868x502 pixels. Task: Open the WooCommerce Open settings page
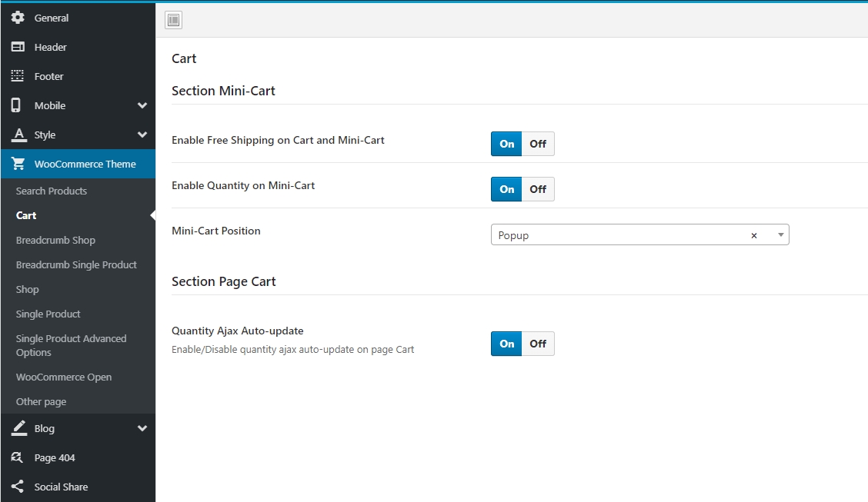tap(64, 377)
